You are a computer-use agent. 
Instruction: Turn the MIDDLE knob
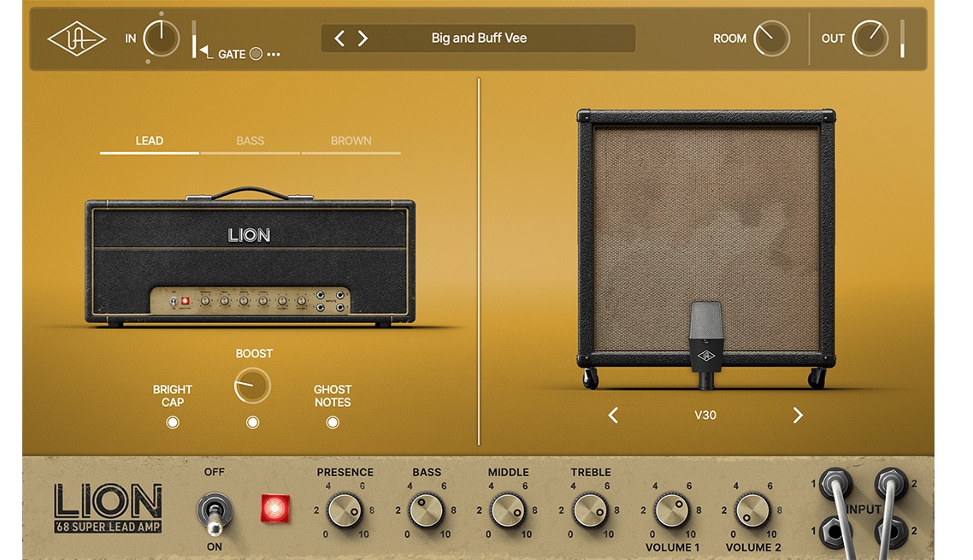point(508,510)
